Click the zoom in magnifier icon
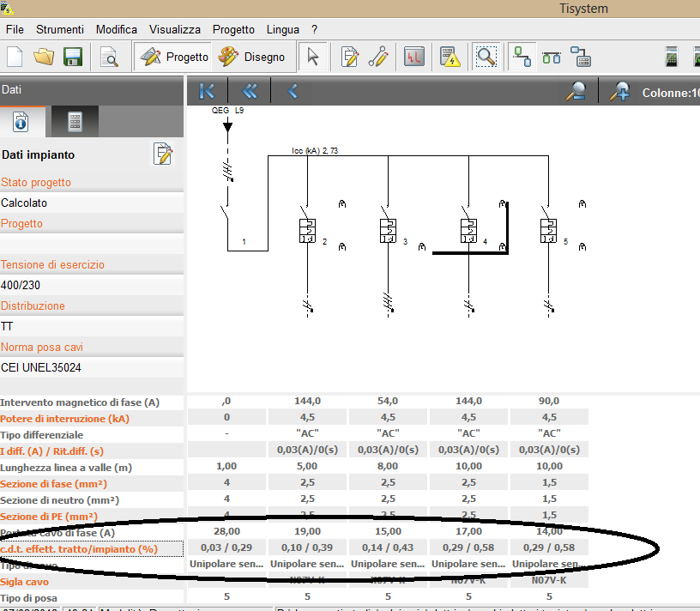 [619, 92]
